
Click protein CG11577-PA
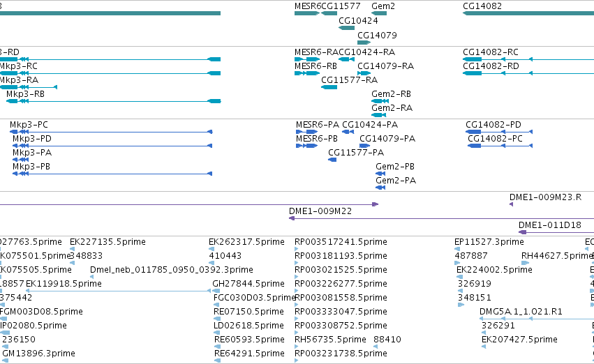(x=356, y=153)
